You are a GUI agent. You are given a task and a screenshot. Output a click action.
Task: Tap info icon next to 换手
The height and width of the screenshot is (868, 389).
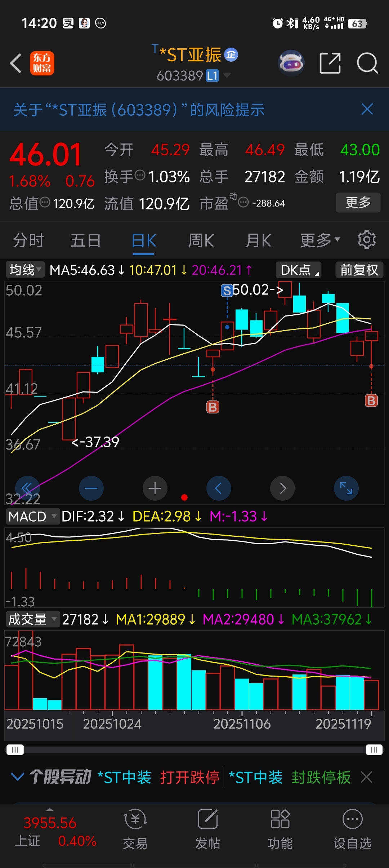click(140, 176)
